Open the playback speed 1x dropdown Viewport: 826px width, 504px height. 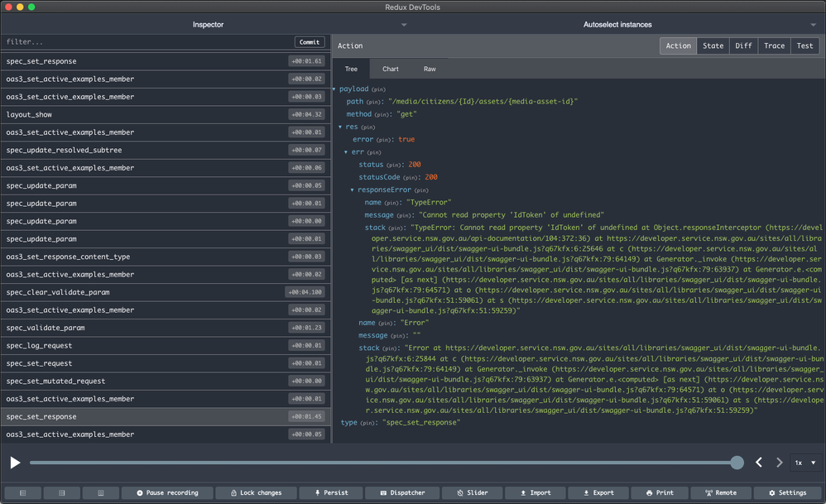[x=804, y=463]
